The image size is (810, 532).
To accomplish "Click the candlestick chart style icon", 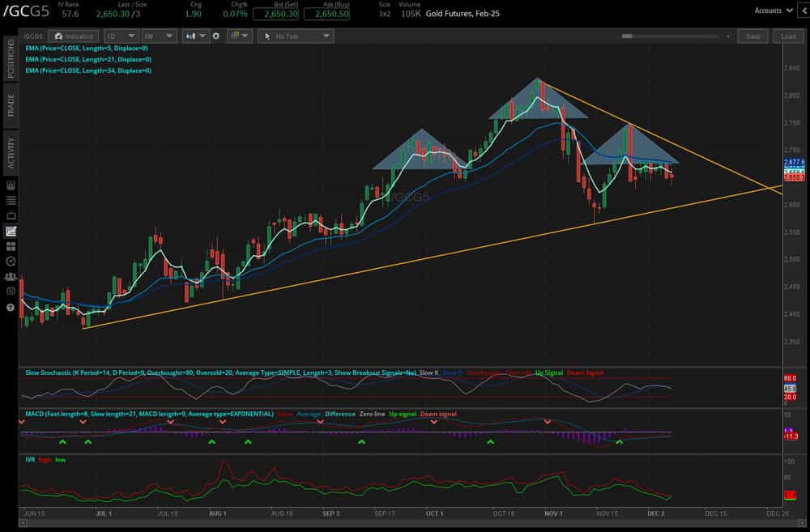I will pos(192,36).
